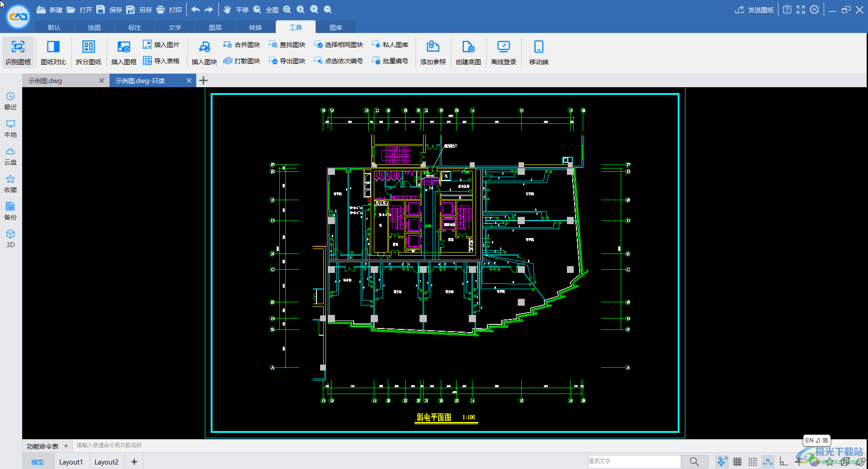Viewport: 868px width, 469px height.
Task: Click the 插入图块 insert block icon
Action: click(204, 52)
